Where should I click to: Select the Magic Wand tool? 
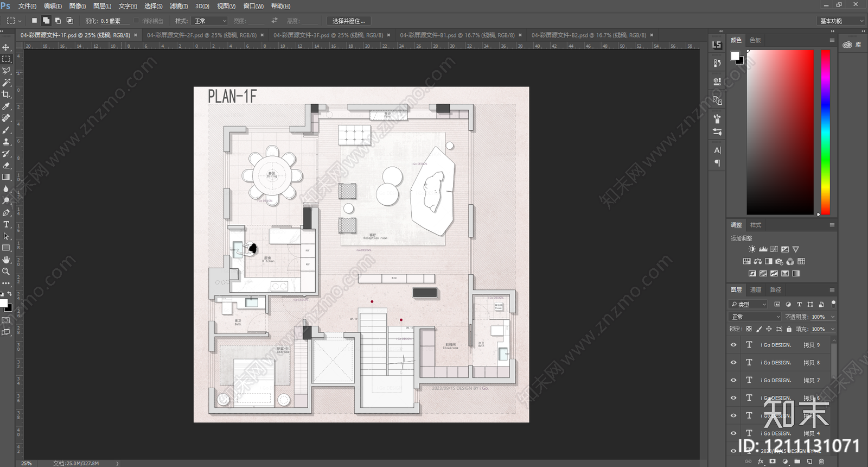tap(6, 83)
